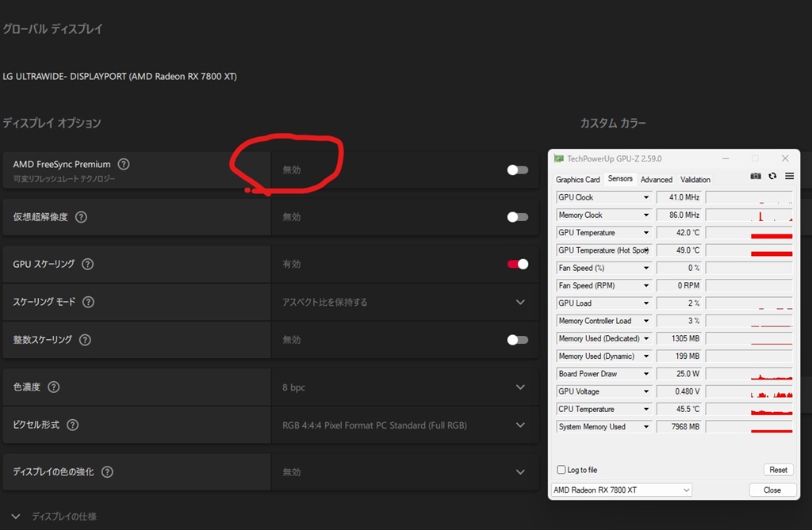Open the GPU Voltage sensor dropdown
The height and width of the screenshot is (530, 812).
645,391
